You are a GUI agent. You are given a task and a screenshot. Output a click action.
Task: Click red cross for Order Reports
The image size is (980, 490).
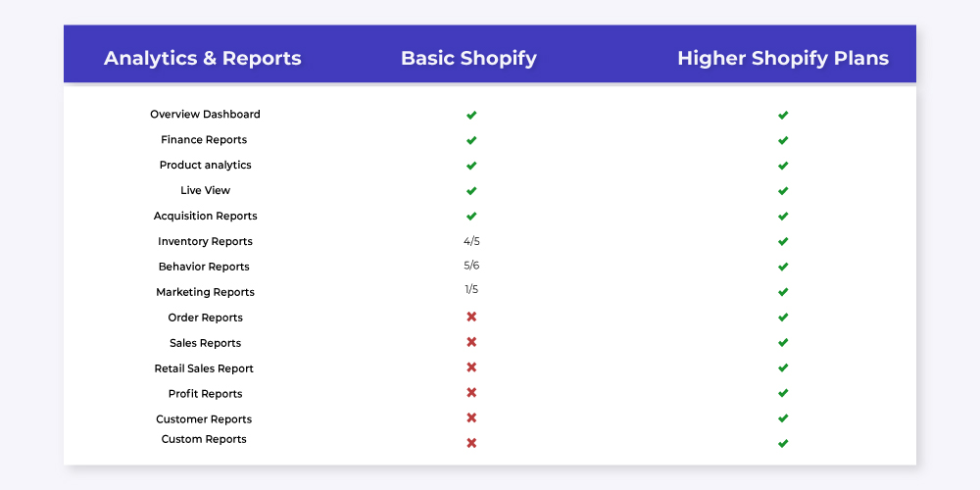click(x=471, y=317)
